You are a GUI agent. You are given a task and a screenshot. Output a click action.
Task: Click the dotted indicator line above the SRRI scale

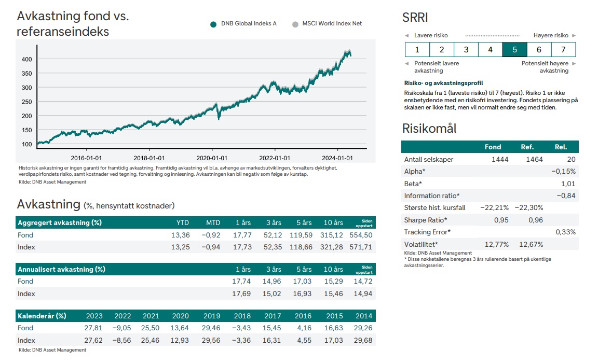coord(492,34)
